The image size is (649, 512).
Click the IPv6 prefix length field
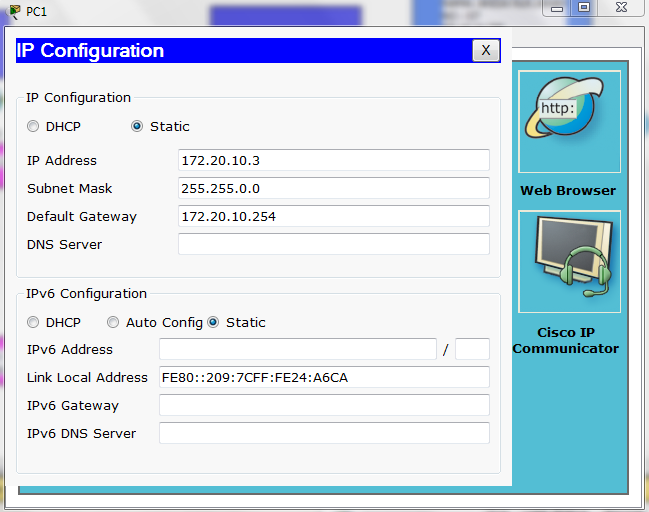point(472,349)
